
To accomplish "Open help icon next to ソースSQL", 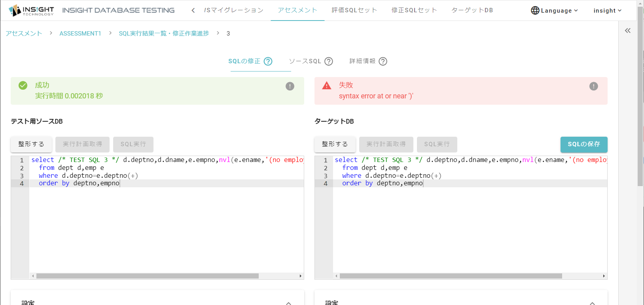I will [x=329, y=61].
